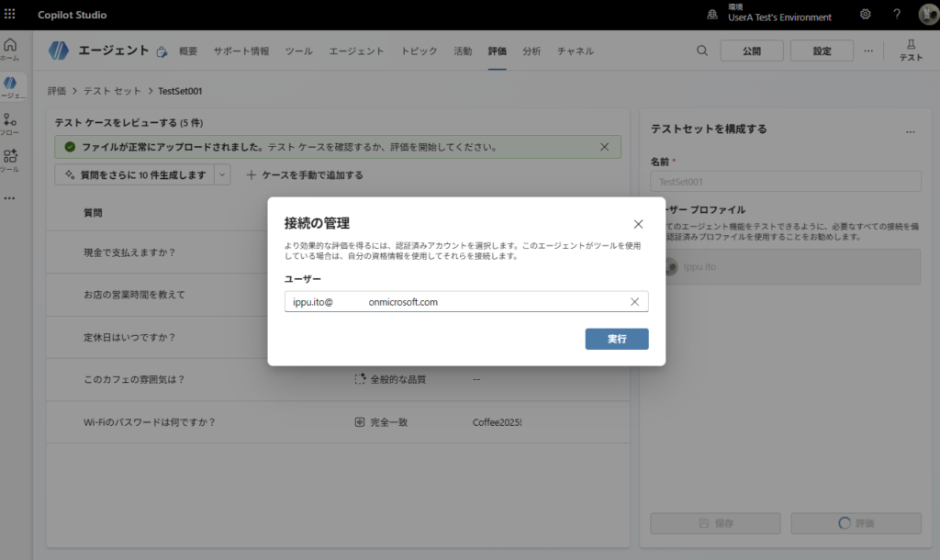Clear the user email field
The height and width of the screenshot is (560, 940).
click(634, 302)
